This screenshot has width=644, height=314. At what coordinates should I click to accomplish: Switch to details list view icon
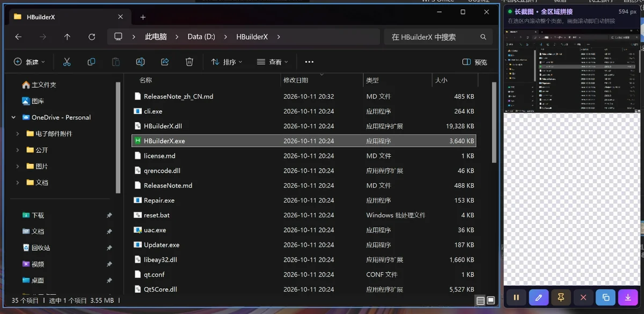click(480, 301)
